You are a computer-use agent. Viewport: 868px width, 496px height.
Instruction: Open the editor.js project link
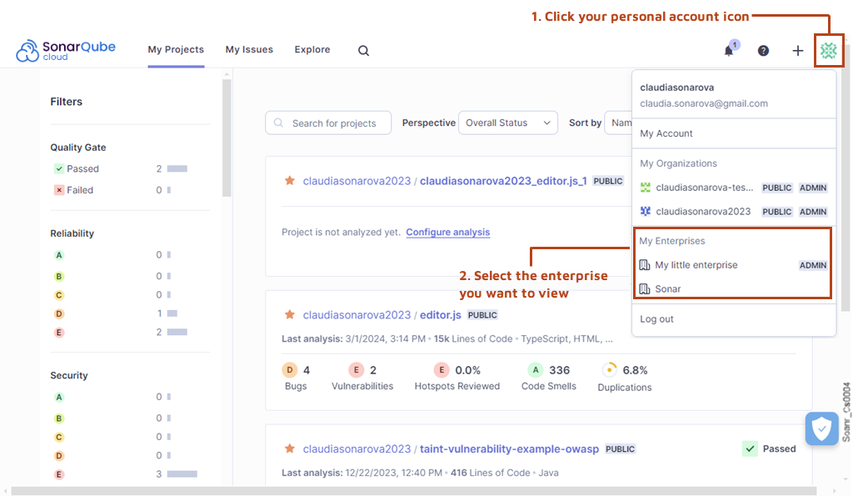pos(440,315)
